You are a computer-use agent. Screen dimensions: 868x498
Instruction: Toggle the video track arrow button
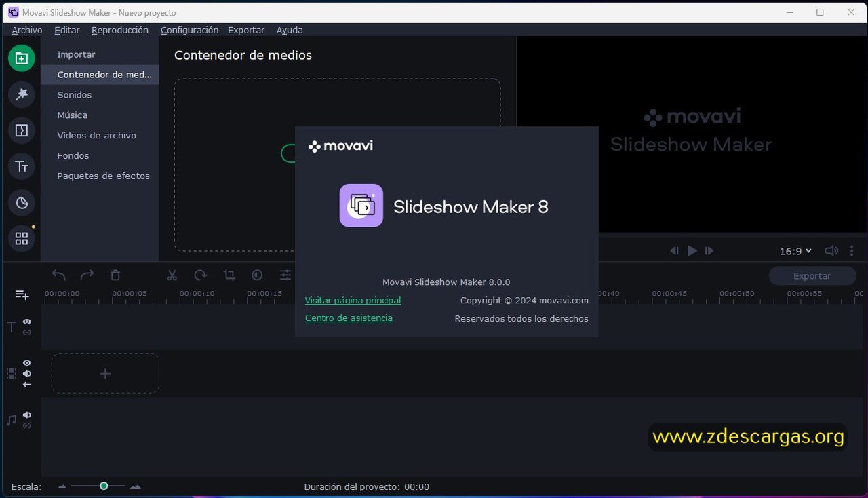click(27, 385)
